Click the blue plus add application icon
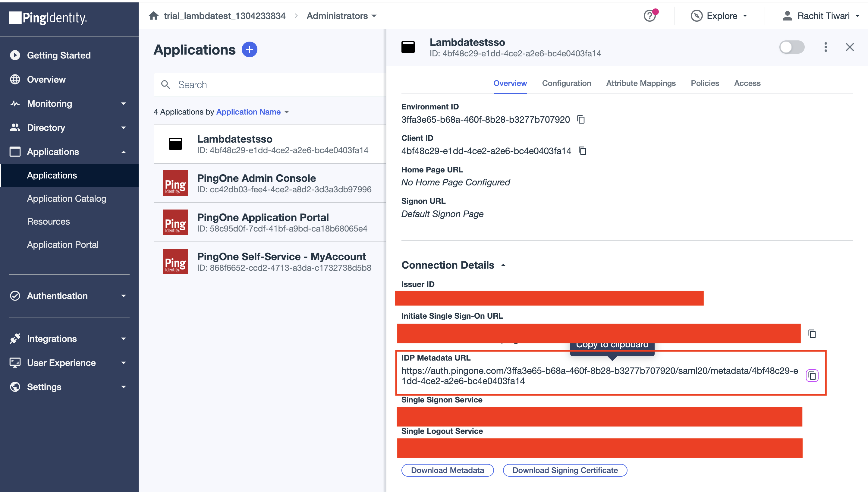The image size is (868, 492). pos(249,50)
